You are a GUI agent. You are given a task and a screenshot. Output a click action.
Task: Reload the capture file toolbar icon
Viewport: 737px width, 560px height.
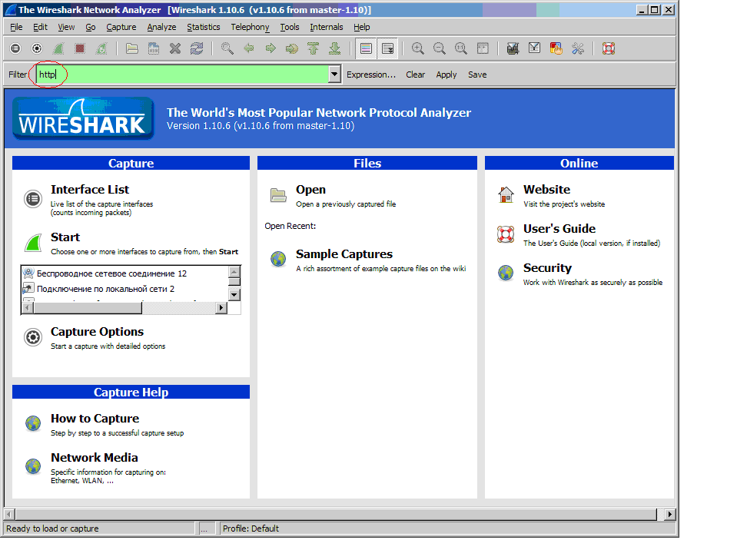(197, 48)
